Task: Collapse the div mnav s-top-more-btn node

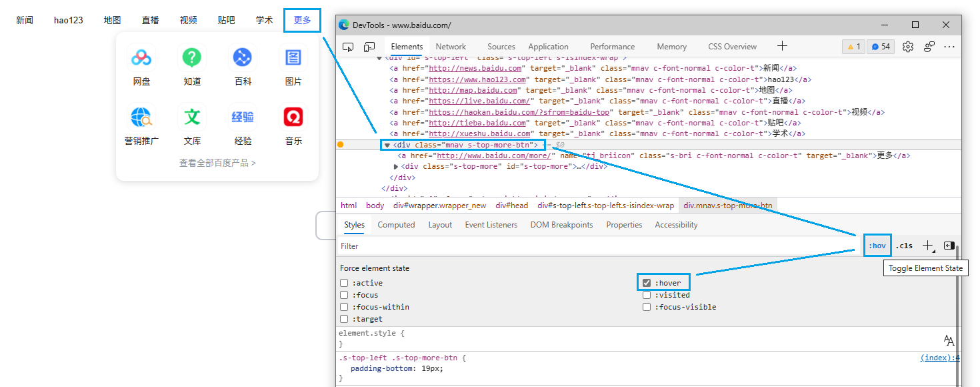Action: coord(387,145)
